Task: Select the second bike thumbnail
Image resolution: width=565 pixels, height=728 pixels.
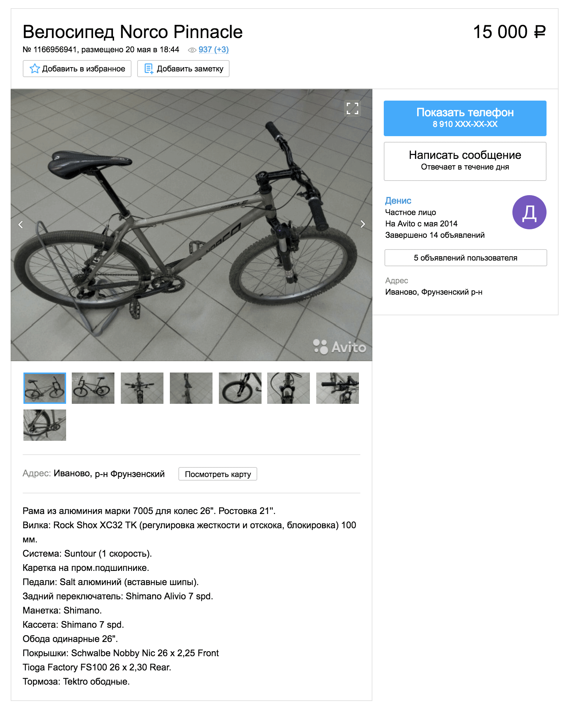Action: click(93, 388)
